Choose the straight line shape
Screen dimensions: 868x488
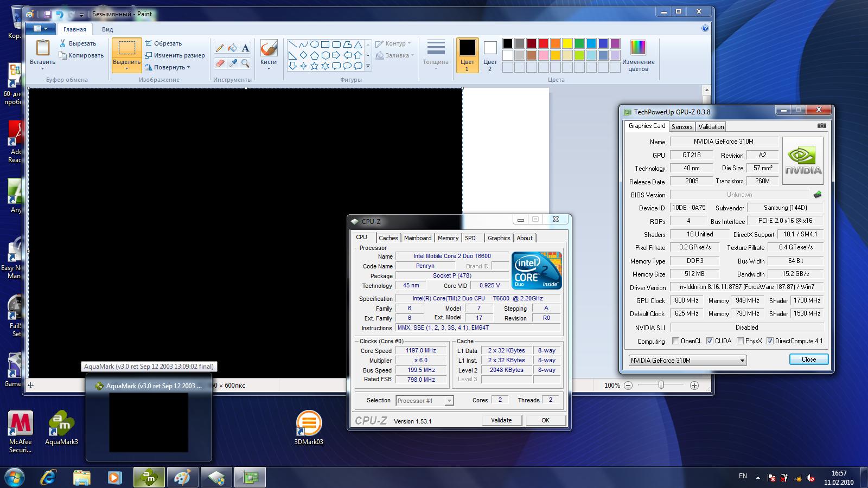292,44
